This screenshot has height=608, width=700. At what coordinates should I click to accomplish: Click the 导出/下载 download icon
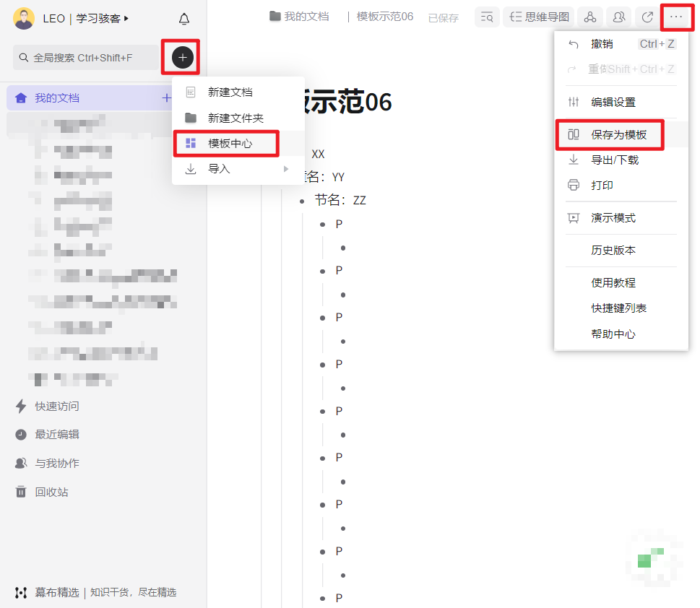[x=573, y=160]
